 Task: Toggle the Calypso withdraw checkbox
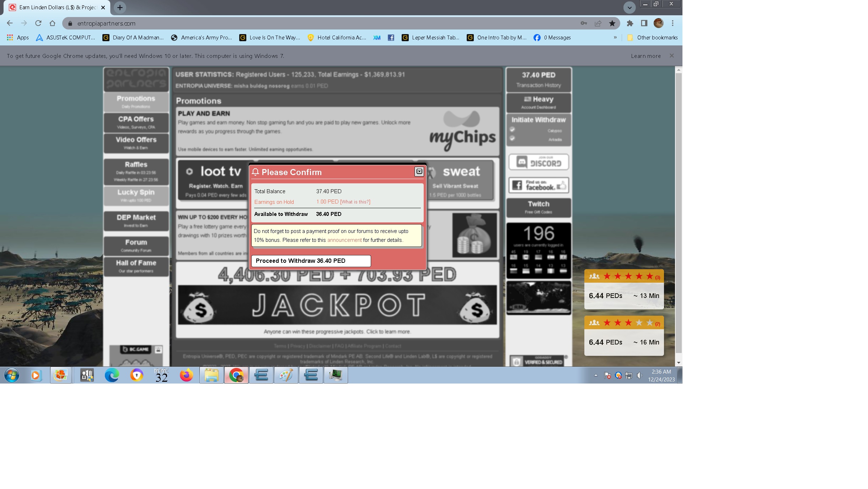pos(512,130)
